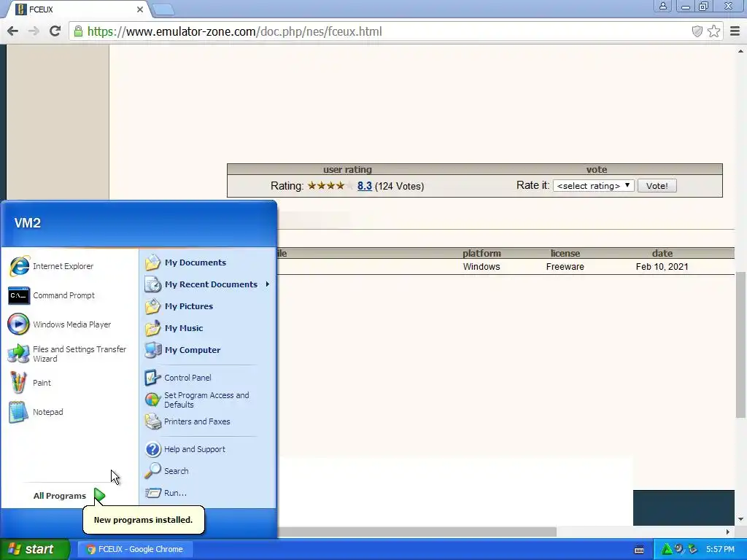Click Chrome back arrow
This screenshot has width=747, height=560.
pyautogui.click(x=13, y=31)
